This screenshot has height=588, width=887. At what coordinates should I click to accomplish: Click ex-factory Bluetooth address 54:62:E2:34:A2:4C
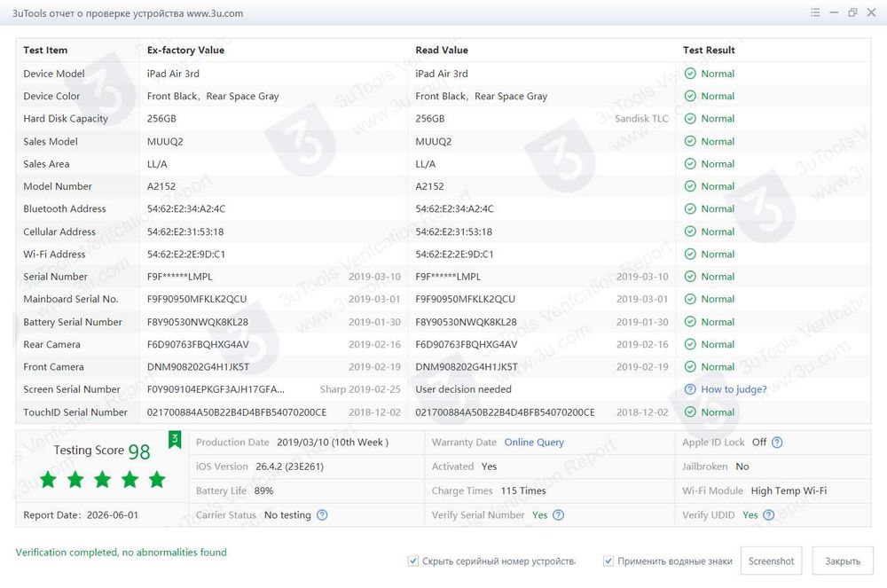point(186,208)
